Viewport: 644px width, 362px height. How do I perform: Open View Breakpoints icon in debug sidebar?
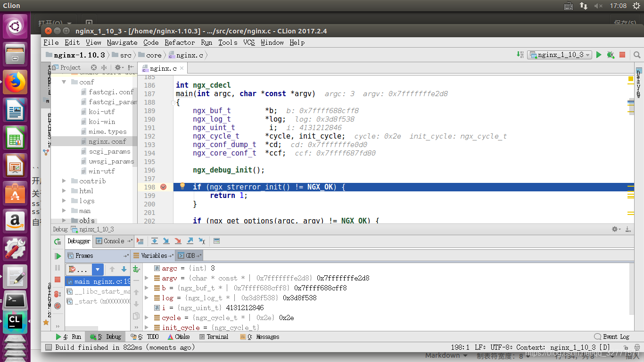[58, 294]
